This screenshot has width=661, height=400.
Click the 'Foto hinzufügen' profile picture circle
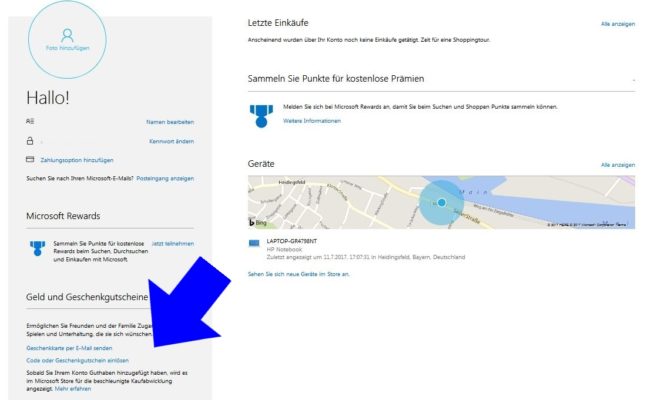tap(67, 40)
